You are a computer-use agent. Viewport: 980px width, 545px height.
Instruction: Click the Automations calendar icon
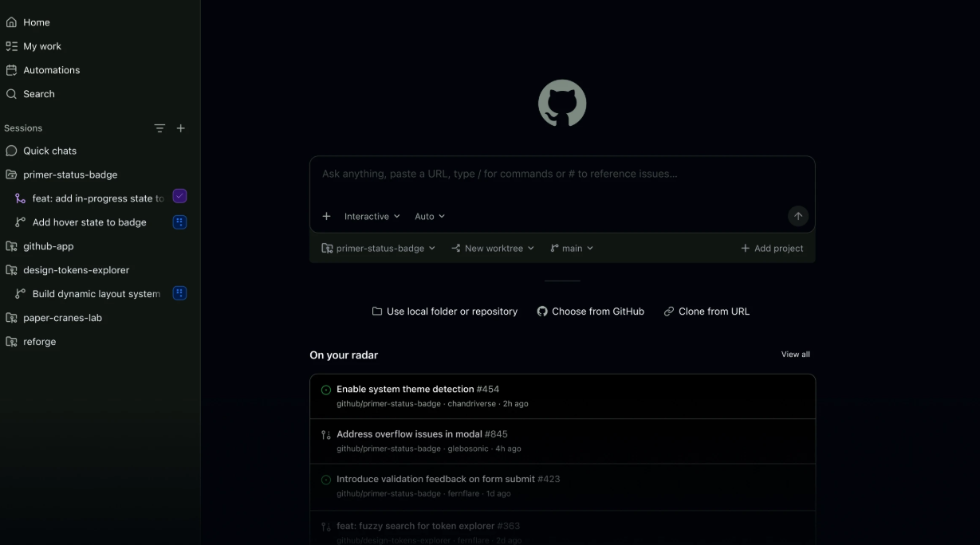tap(11, 70)
